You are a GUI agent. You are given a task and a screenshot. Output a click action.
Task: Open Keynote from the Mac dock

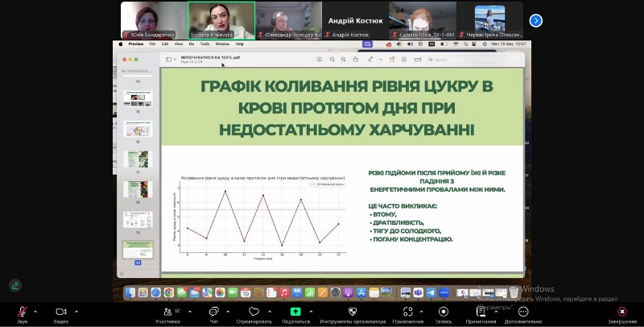coord(297,292)
